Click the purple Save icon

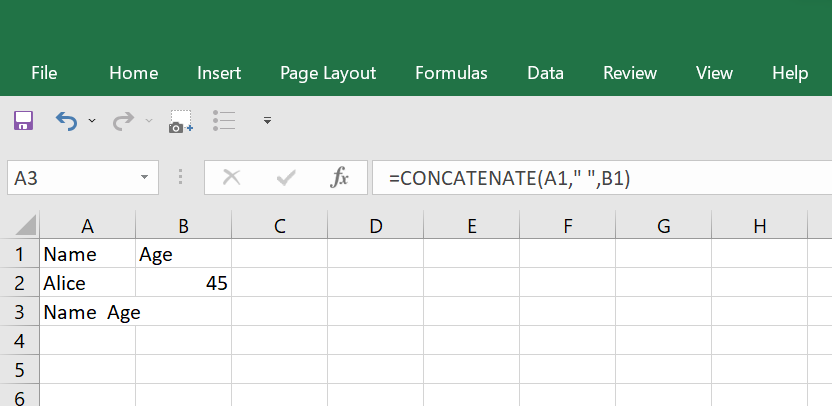pyautogui.click(x=23, y=121)
